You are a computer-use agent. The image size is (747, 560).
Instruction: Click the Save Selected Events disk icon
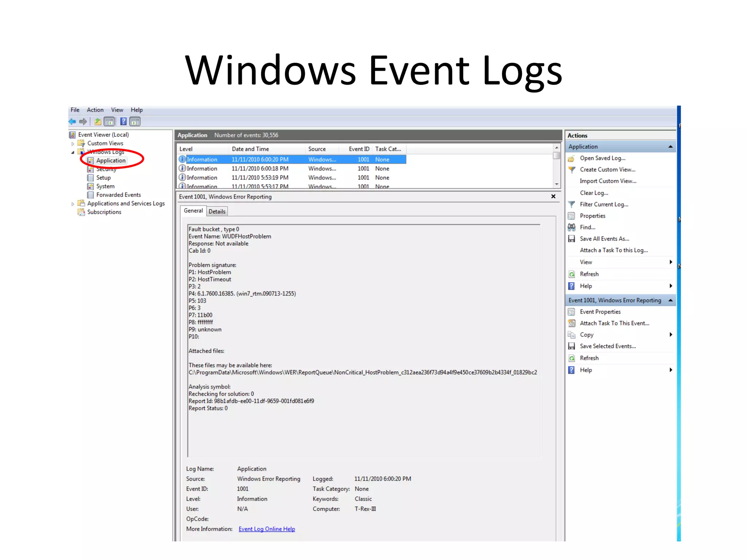click(x=572, y=346)
